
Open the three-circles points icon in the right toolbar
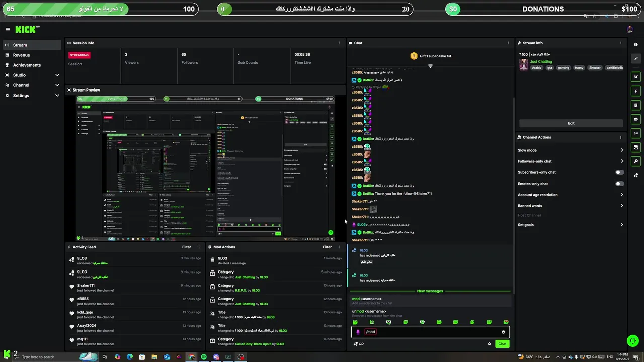pyautogui.click(x=636, y=175)
